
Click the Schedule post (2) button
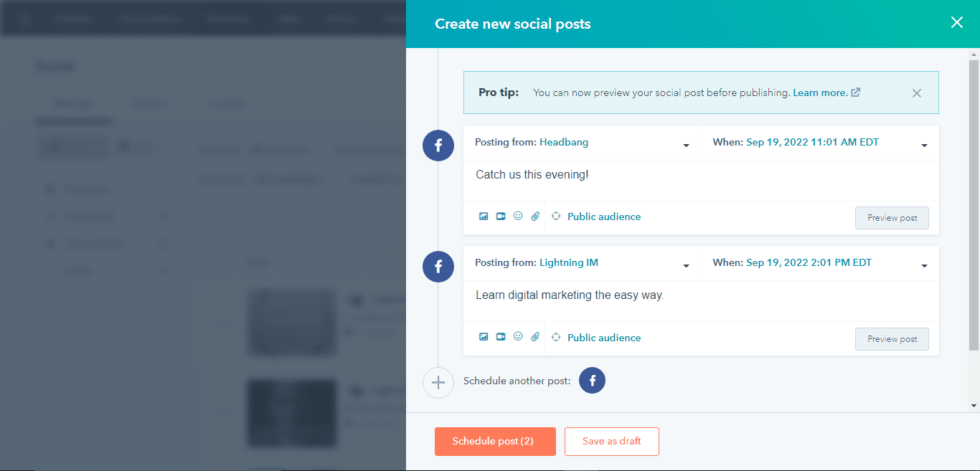tap(495, 442)
